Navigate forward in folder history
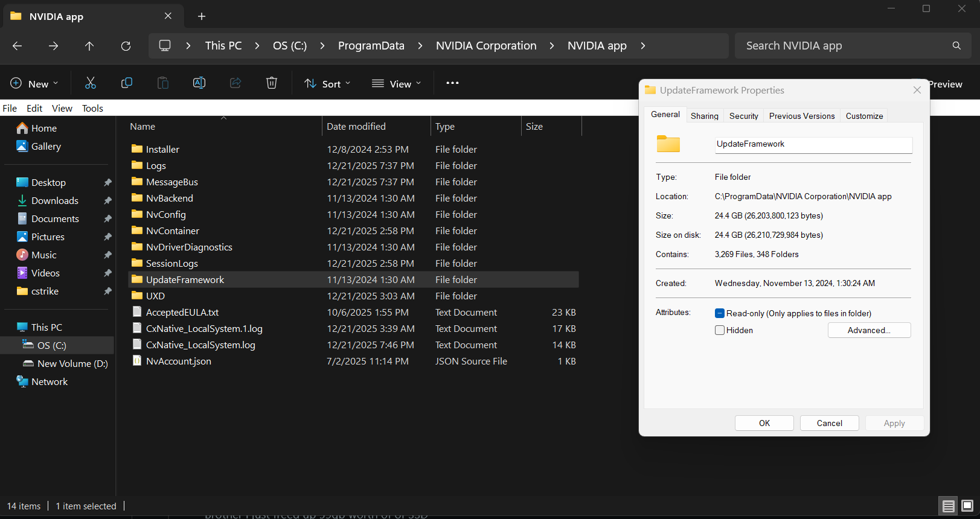 [54, 46]
